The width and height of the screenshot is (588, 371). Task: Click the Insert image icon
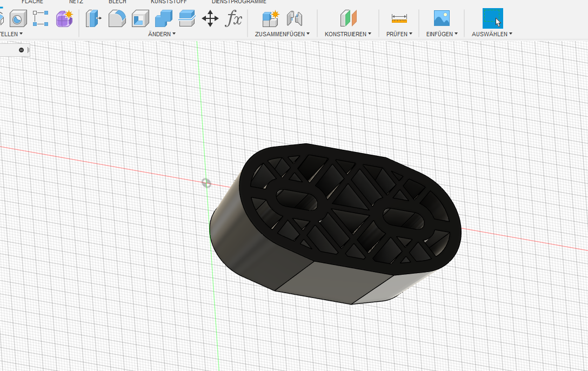tap(442, 19)
